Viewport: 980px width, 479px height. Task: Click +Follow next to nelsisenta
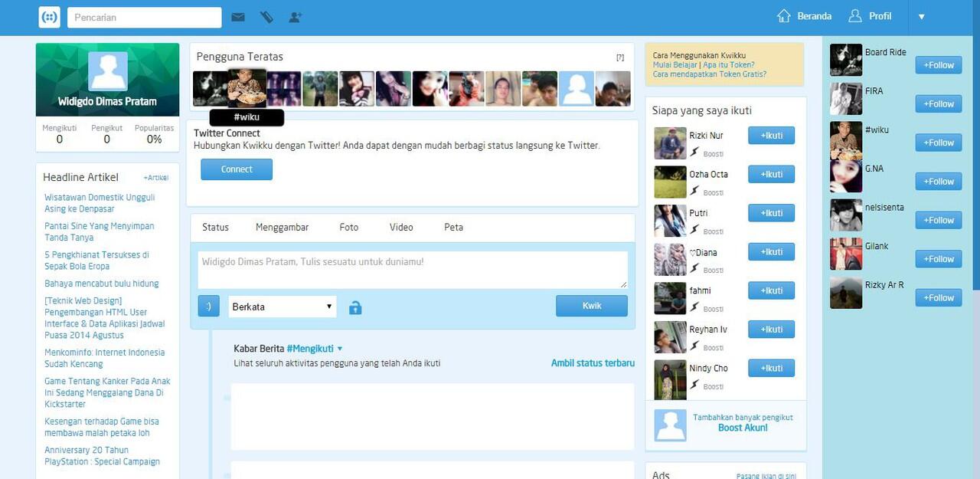(x=939, y=220)
